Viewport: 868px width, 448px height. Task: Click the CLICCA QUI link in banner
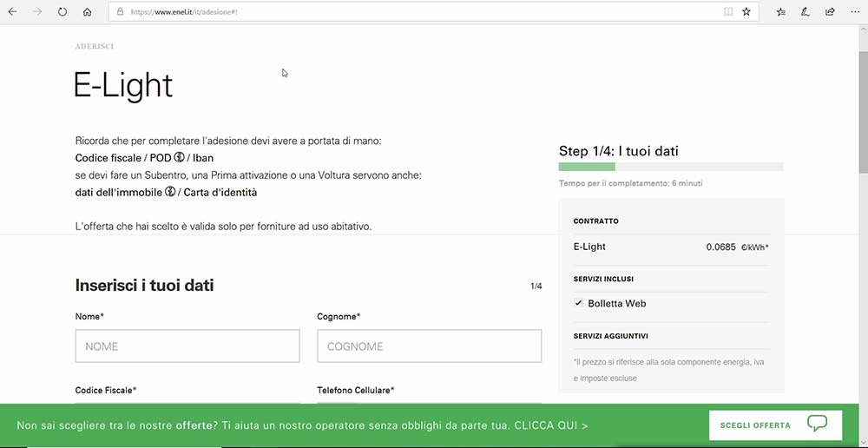point(551,425)
